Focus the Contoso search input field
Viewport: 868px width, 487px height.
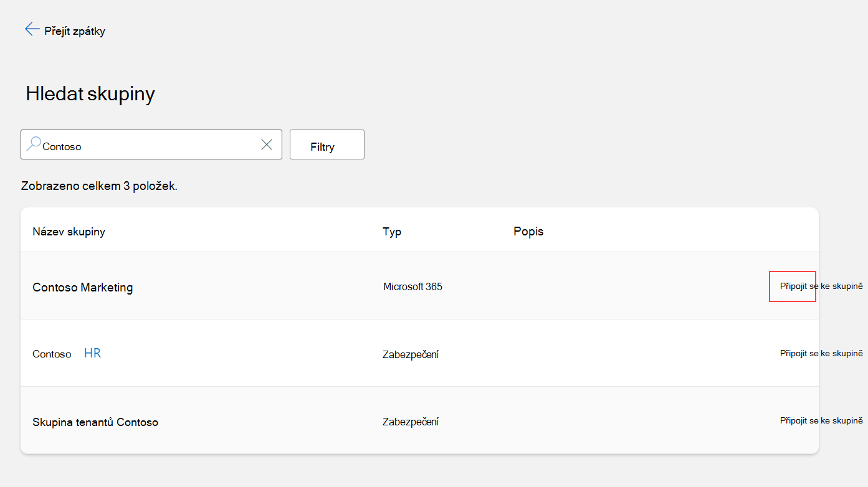coord(151,144)
